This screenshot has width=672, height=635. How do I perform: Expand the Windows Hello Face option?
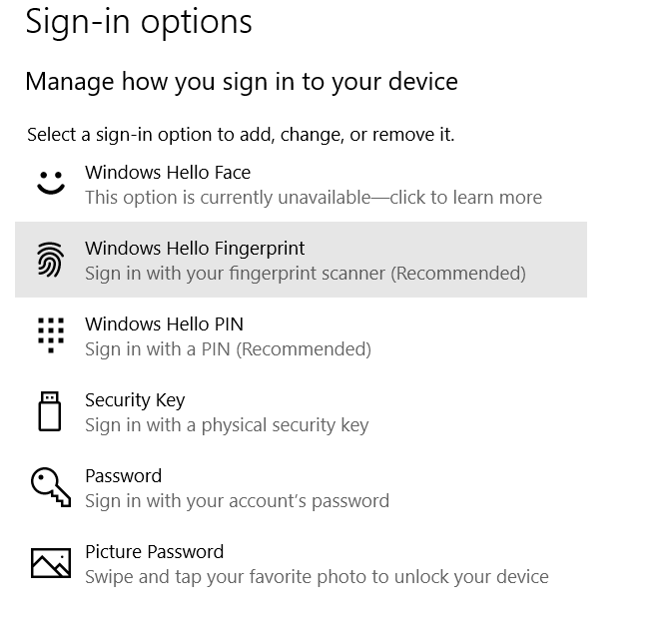168,173
